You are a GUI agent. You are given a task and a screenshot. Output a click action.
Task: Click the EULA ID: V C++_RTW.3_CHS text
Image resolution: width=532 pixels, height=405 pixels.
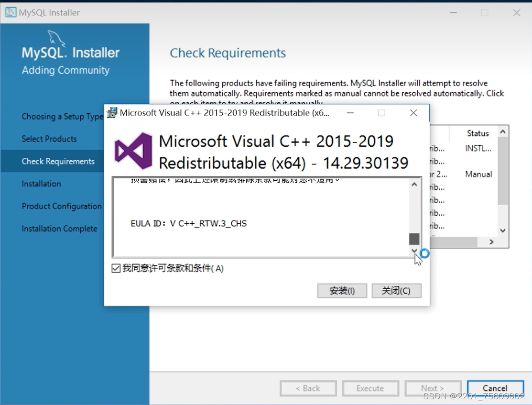[189, 223]
